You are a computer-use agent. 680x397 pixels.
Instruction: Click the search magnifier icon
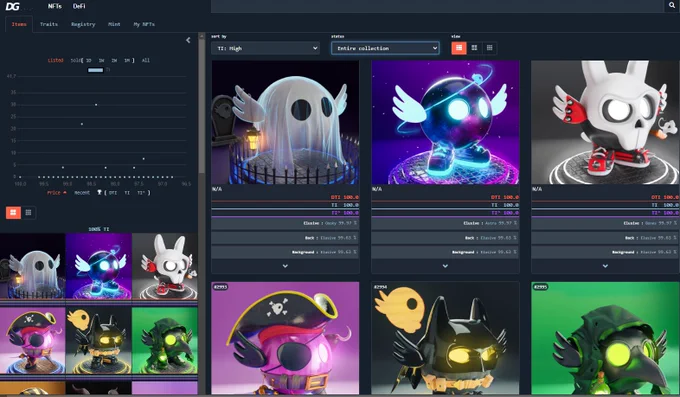[x=672, y=6]
